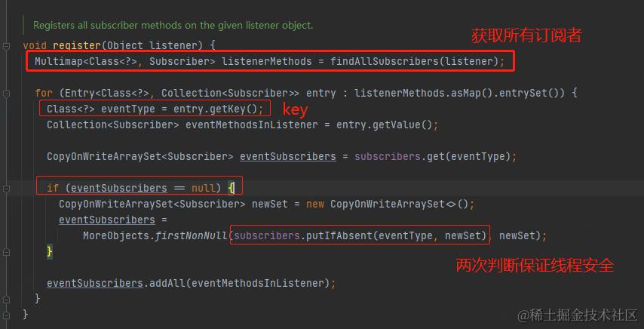The image size is (644, 329).
Task: Click the yellow closing brace of the if block
Action: [x=50, y=251]
